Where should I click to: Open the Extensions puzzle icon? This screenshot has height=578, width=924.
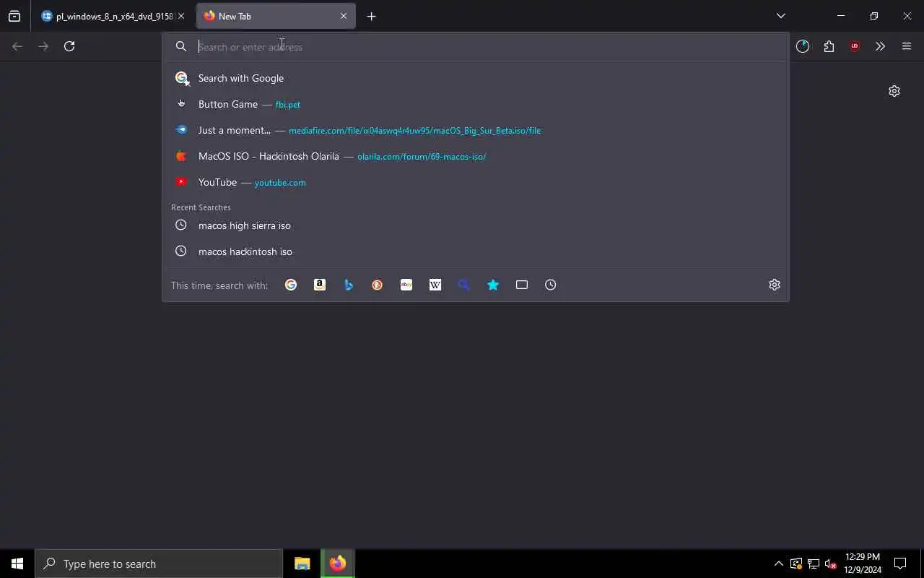click(x=829, y=46)
